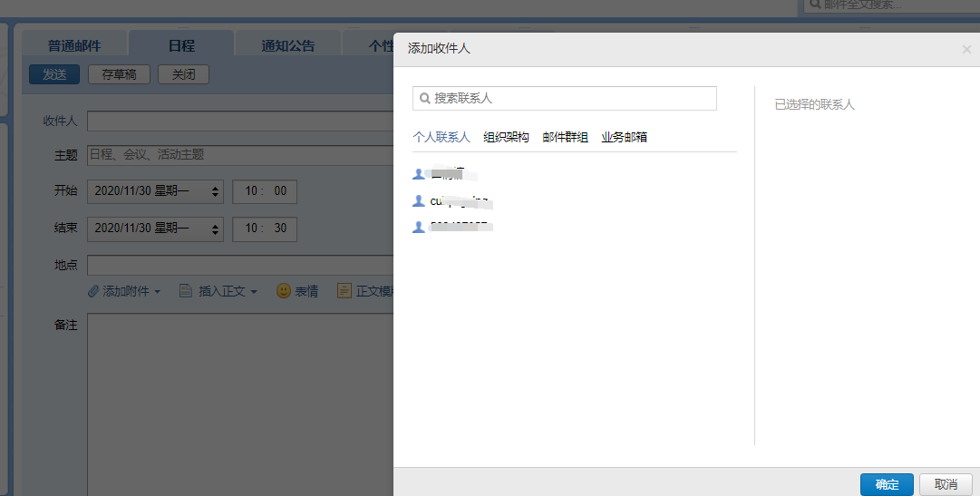Click the body template icon
Image resolution: width=980 pixels, height=496 pixels.
[x=344, y=291]
